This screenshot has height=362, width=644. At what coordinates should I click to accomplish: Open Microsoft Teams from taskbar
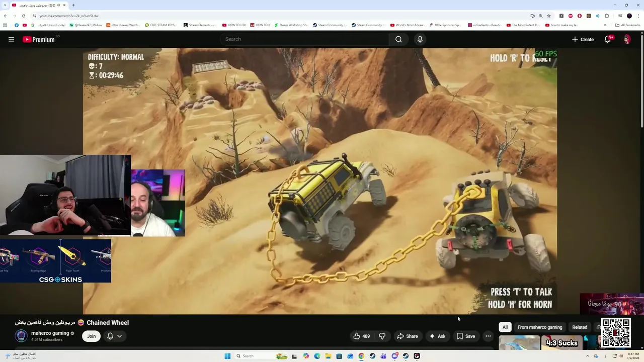point(383,356)
